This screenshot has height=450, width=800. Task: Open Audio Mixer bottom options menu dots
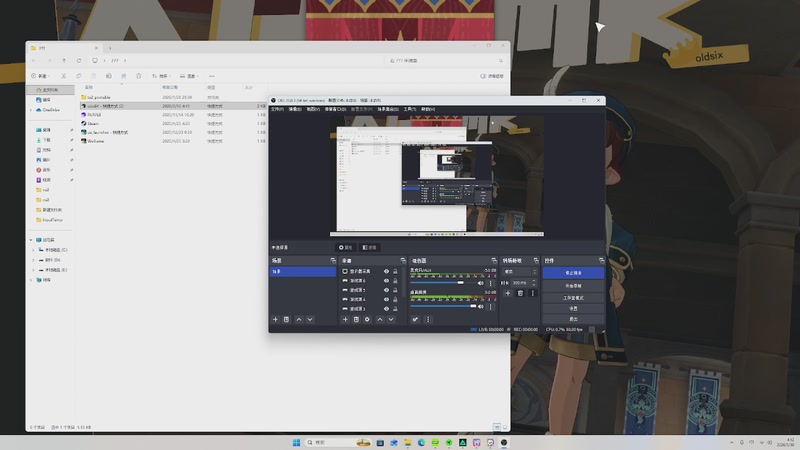click(428, 319)
